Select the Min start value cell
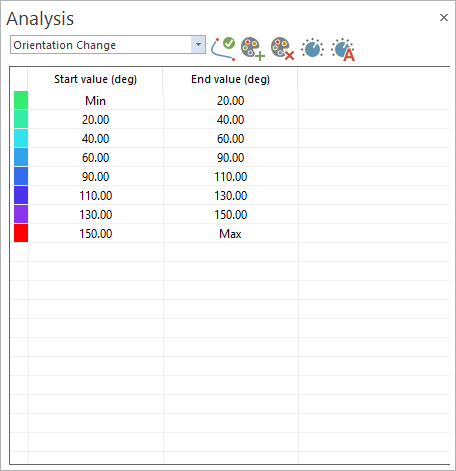Viewport: 456px width, 471px height. (96, 100)
